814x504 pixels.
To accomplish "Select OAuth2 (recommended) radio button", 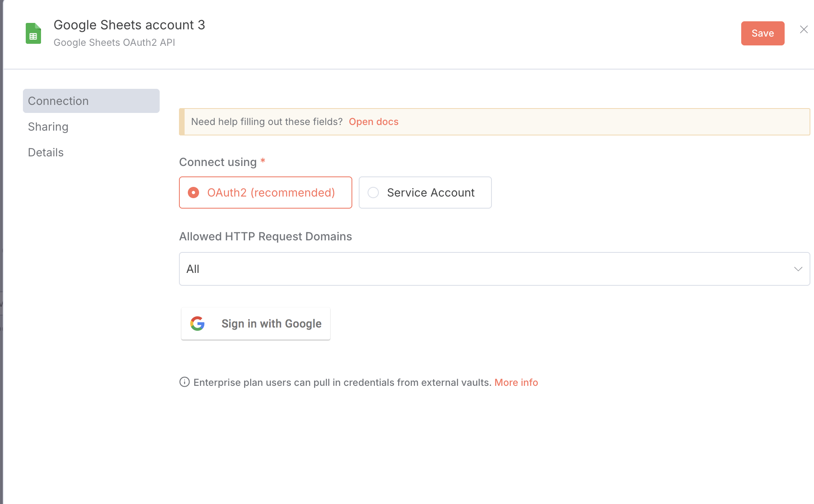I will pos(193,193).
